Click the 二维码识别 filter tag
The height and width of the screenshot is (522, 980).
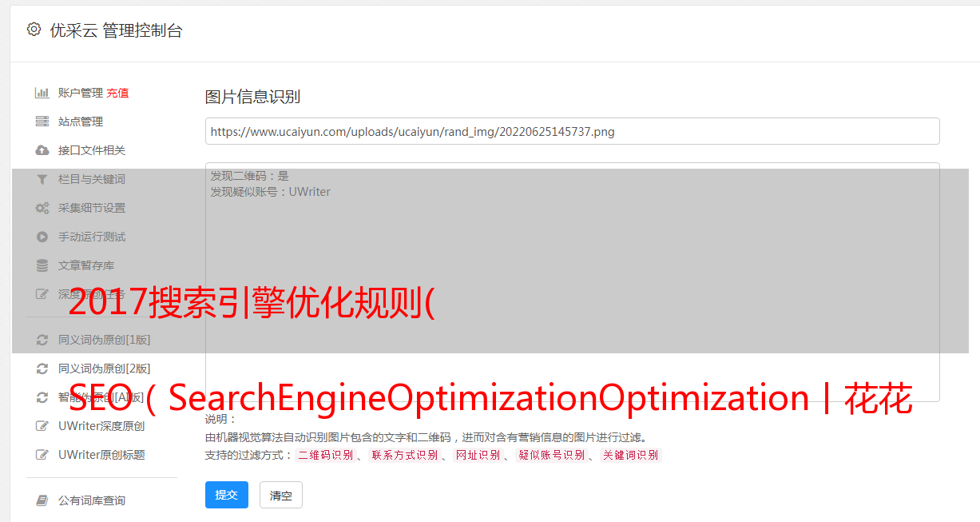[x=325, y=455]
